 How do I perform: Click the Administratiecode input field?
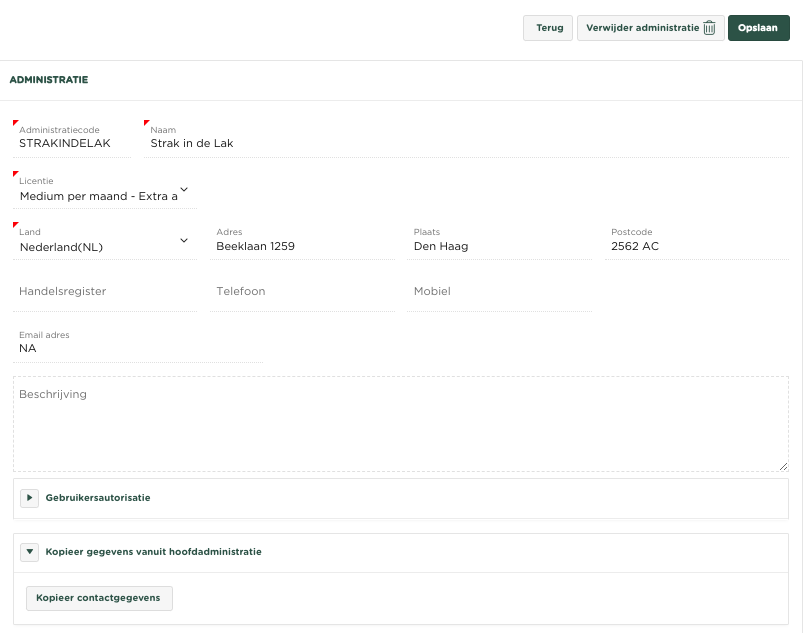point(72,143)
